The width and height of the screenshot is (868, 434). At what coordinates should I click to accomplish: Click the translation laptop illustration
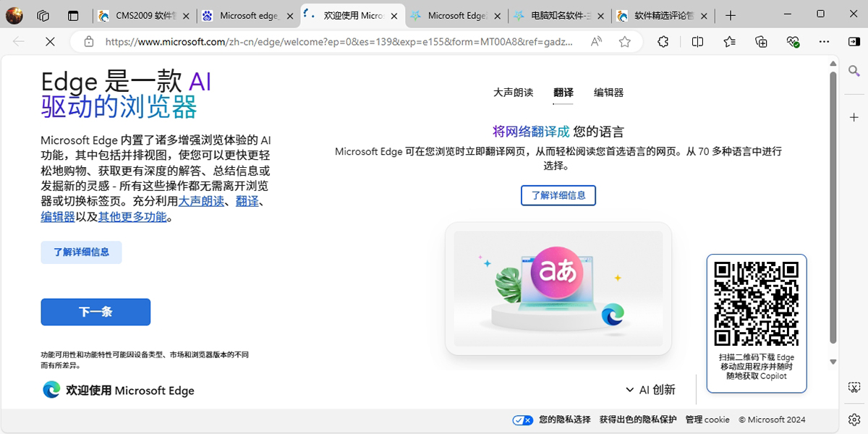(558, 289)
